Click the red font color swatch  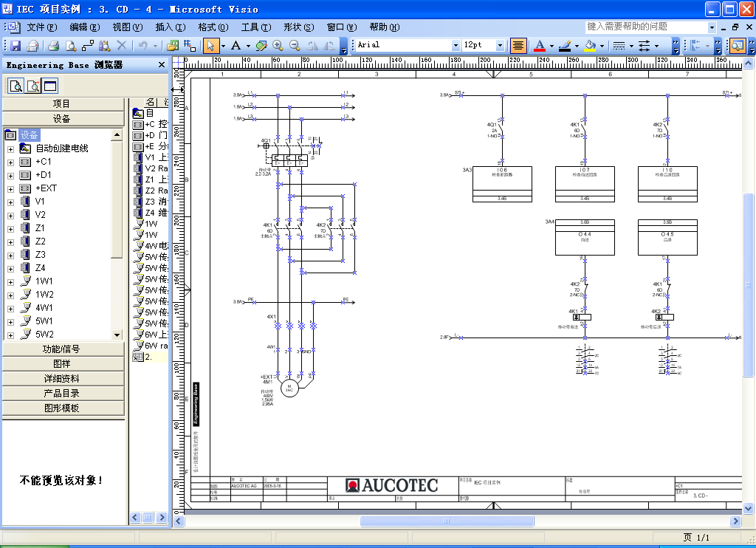coord(540,46)
